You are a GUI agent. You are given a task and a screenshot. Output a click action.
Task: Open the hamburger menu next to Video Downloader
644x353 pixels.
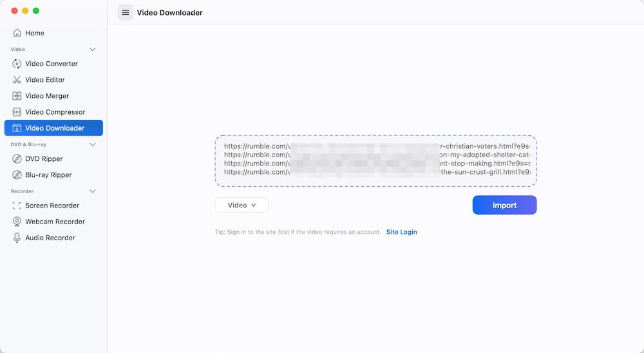tap(126, 12)
